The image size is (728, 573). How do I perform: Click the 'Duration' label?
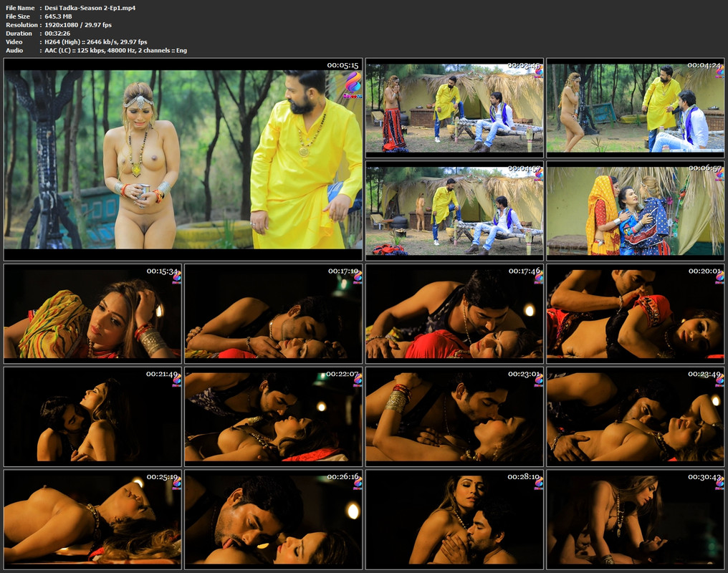pyautogui.click(x=19, y=34)
